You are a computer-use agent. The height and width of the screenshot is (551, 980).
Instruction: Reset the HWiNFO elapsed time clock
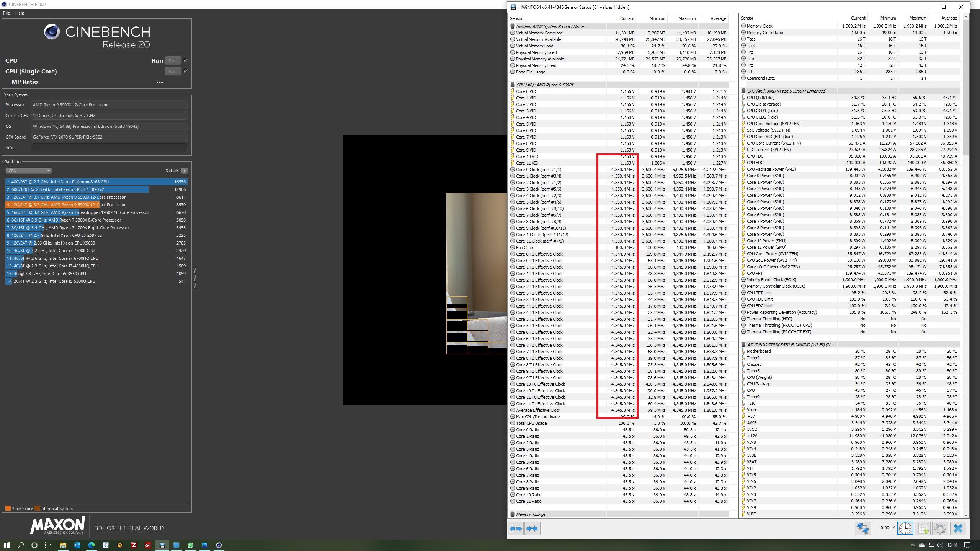point(905,528)
